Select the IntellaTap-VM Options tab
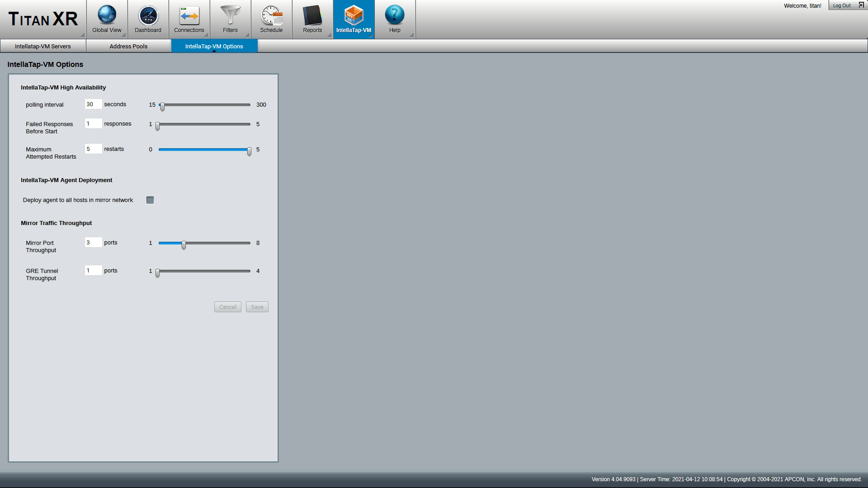The width and height of the screenshot is (868, 488). tap(215, 46)
